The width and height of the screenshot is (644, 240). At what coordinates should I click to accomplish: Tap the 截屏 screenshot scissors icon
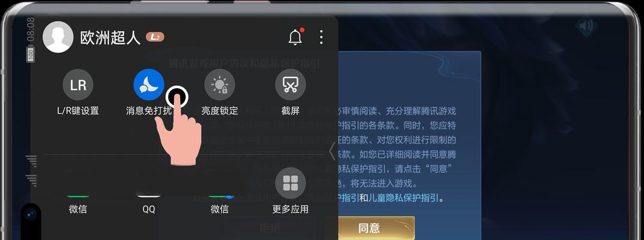(290, 85)
